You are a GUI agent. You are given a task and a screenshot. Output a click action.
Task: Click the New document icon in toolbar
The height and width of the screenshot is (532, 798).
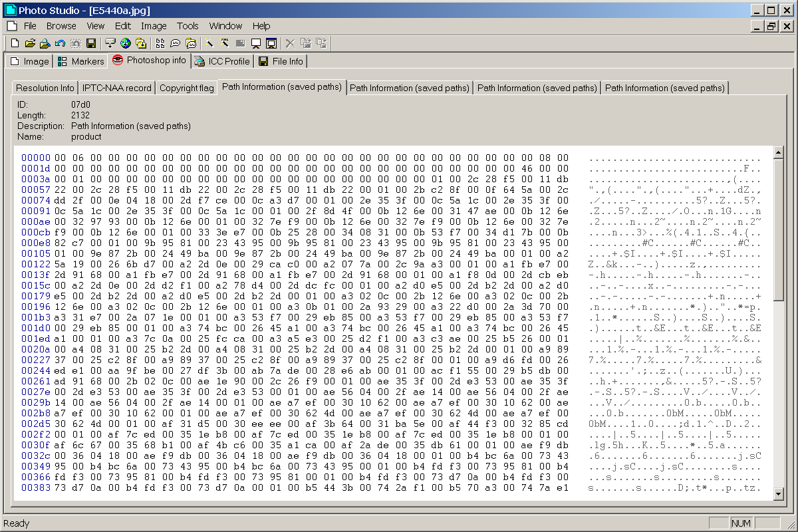pyautogui.click(x=15, y=43)
